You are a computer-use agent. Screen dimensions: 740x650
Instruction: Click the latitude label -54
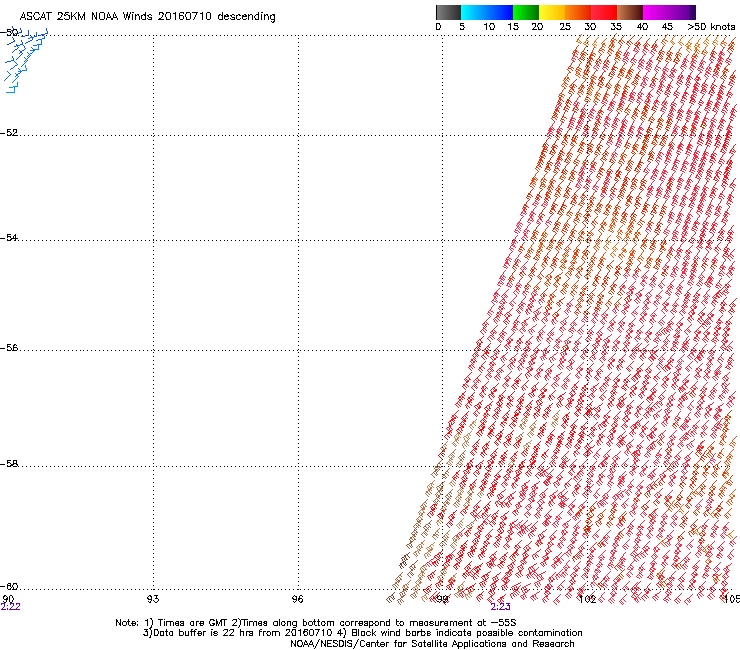9,237
